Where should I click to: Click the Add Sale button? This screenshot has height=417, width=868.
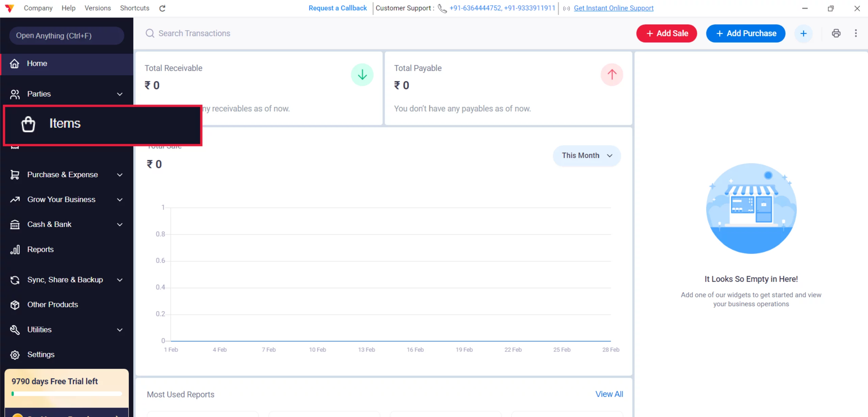[x=666, y=33]
